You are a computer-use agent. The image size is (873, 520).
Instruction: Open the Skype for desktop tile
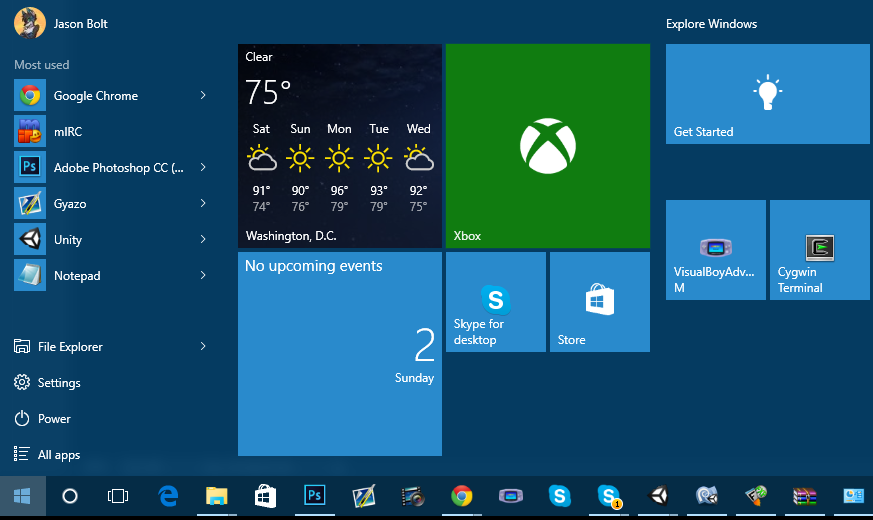(x=496, y=302)
